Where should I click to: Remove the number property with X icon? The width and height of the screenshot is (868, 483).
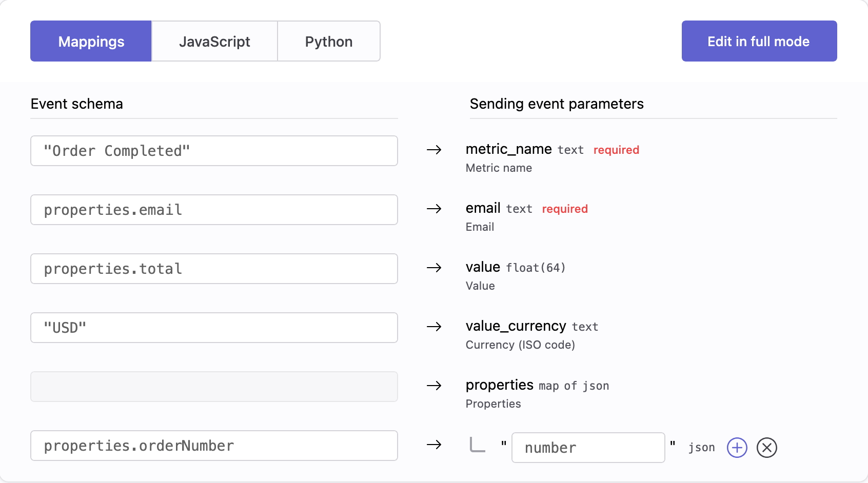tap(766, 448)
